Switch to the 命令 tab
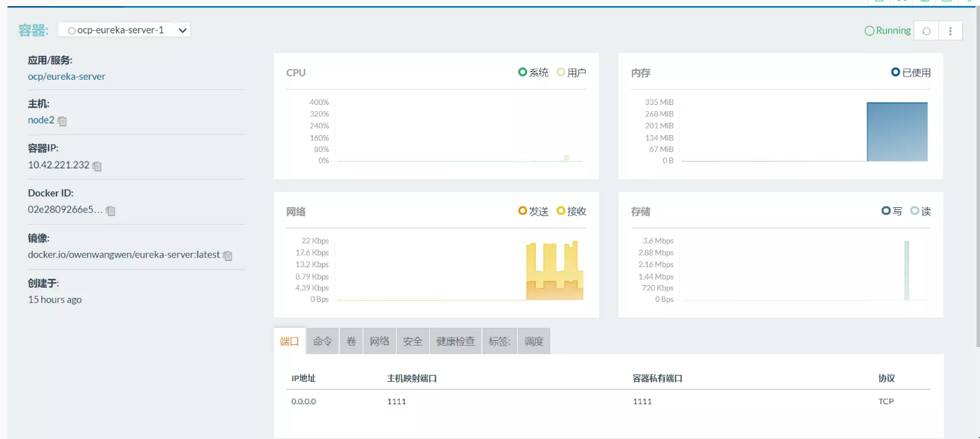 tap(323, 342)
